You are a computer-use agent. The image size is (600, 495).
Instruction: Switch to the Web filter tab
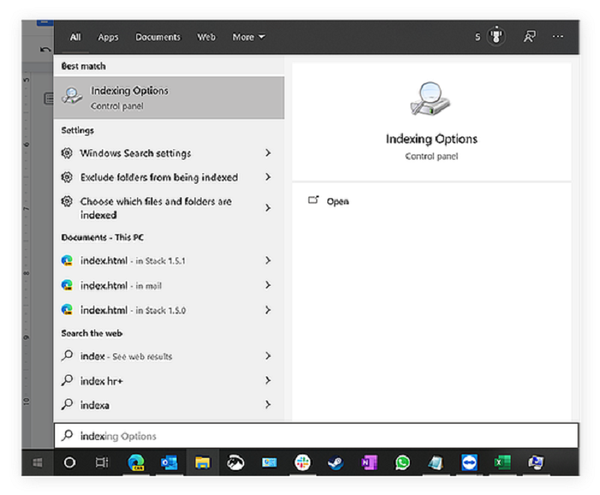(206, 37)
